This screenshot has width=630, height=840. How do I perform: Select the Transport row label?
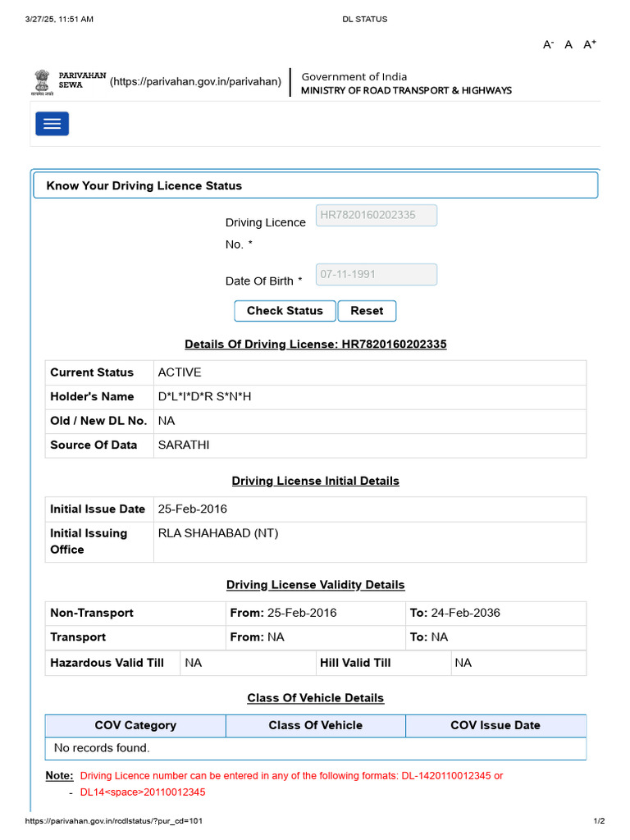tap(78, 637)
